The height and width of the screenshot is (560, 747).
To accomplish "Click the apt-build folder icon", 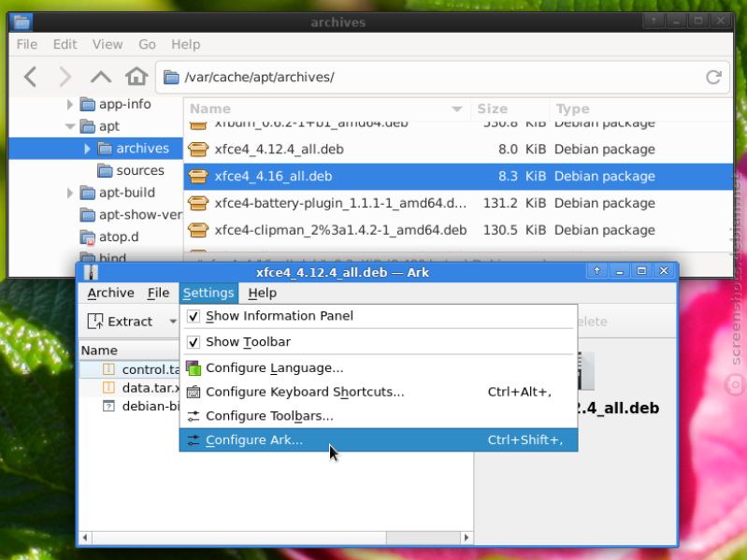I will click(x=88, y=193).
